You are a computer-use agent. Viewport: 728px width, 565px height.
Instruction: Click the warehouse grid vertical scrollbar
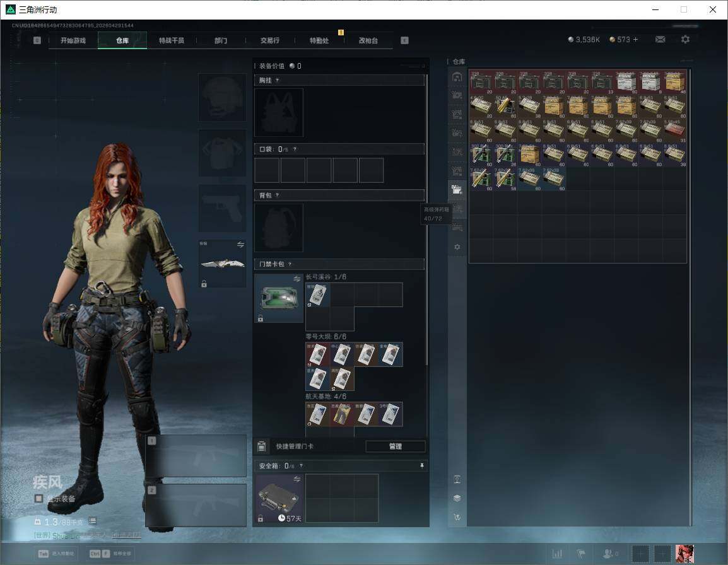click(x=690, y=297)
